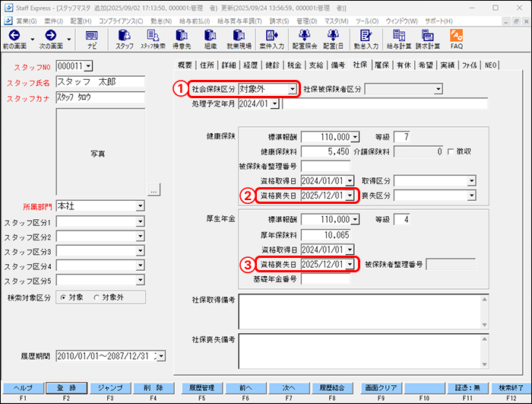Open the マスタ(M) menu

336,21
